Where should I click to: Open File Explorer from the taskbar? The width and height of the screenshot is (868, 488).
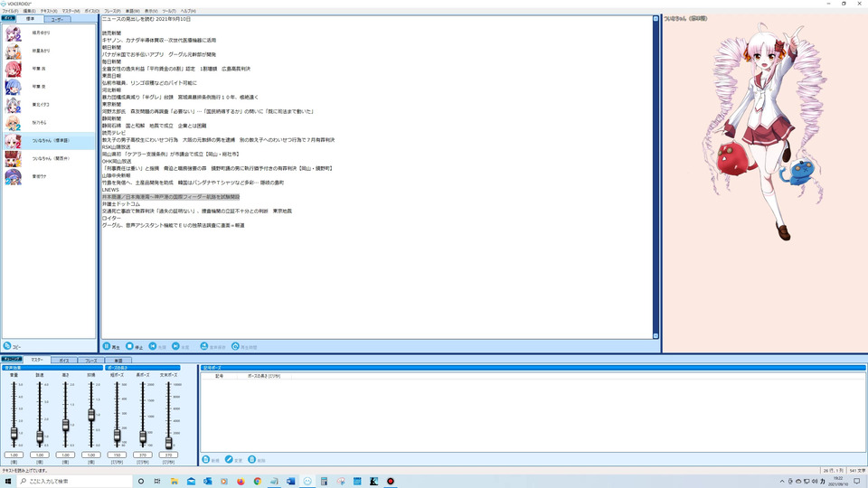click(x=174, y=482)
